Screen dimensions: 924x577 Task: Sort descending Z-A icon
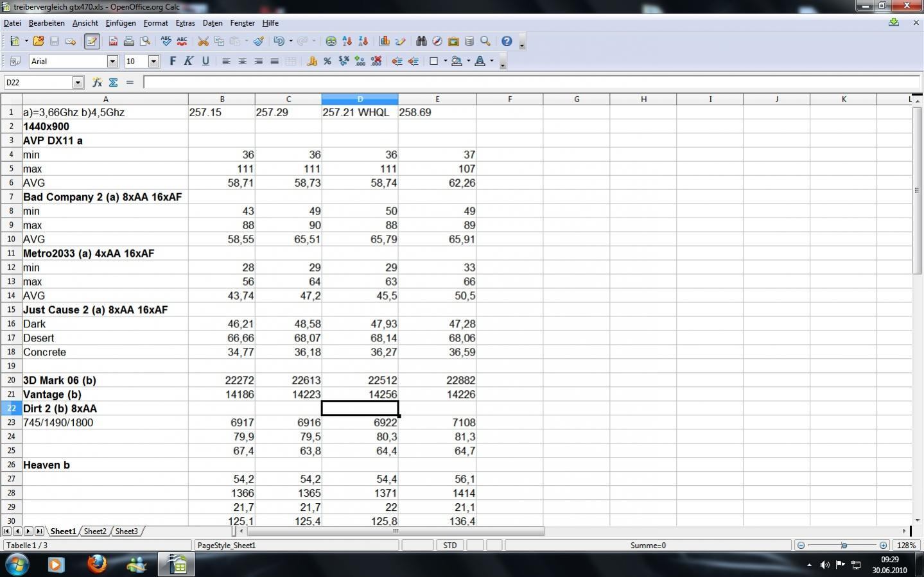[x=363, y=41]
